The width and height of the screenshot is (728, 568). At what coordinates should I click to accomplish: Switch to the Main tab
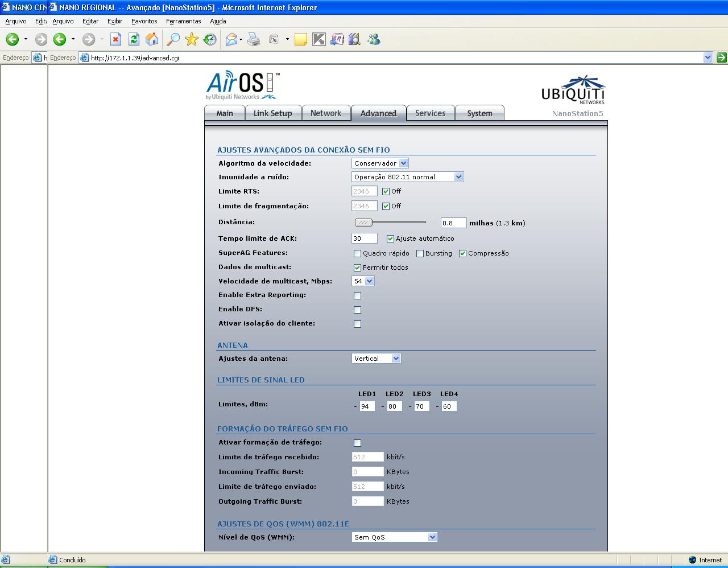click(x=225, y=113)
